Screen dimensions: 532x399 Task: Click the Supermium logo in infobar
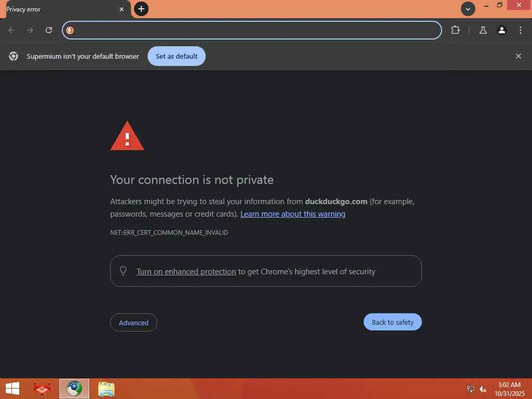[x=14, y=56]
